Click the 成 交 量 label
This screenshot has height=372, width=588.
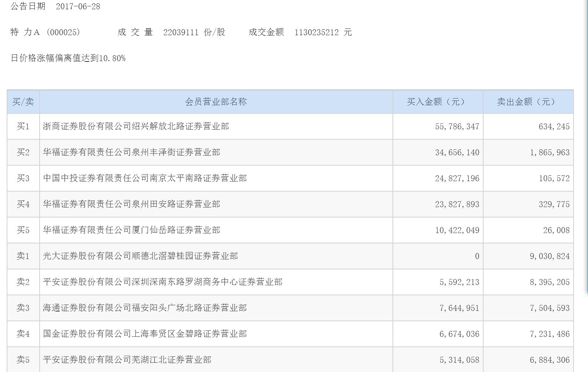coord(135,32)
